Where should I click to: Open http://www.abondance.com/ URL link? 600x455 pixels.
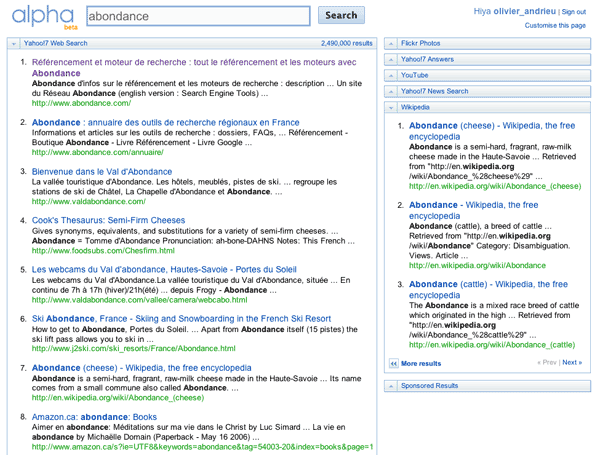coord(81,103)
